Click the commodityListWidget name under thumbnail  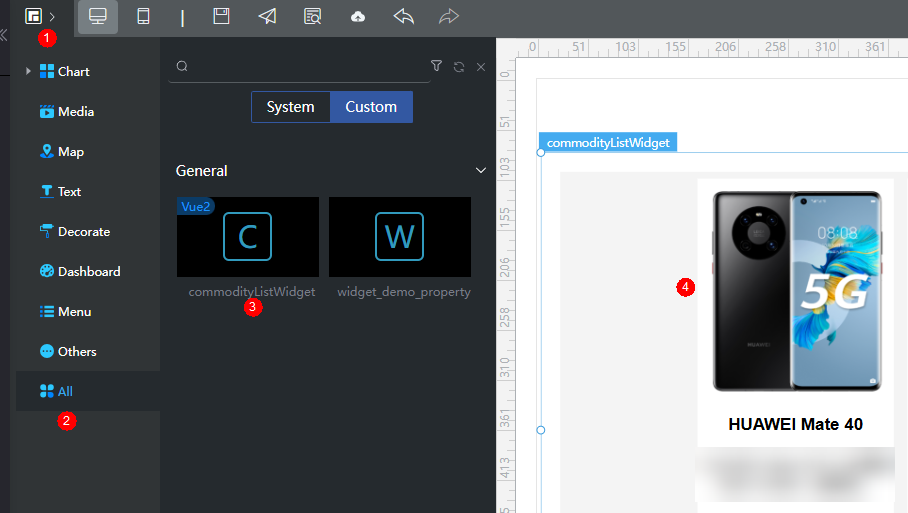[252, 292]
